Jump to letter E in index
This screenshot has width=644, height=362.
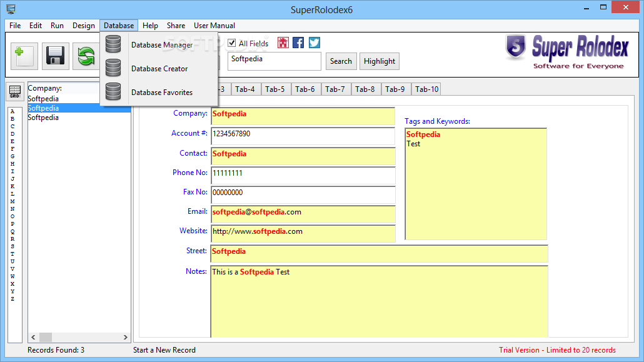13,141
